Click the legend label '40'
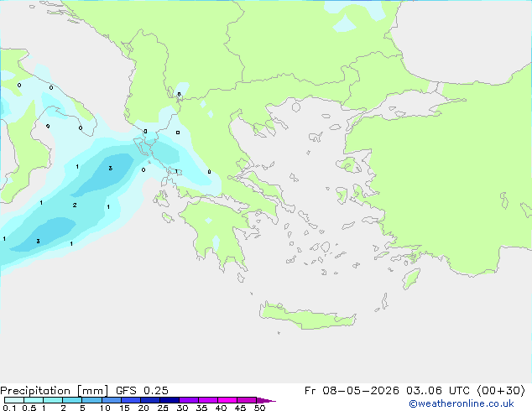 [221, 408]
